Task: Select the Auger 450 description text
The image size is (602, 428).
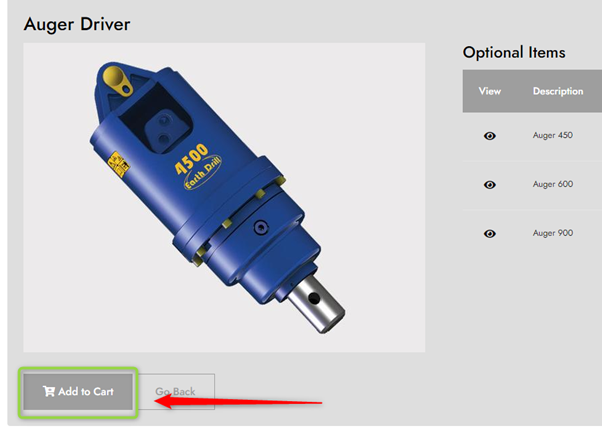Action: [x=552, y=136]
